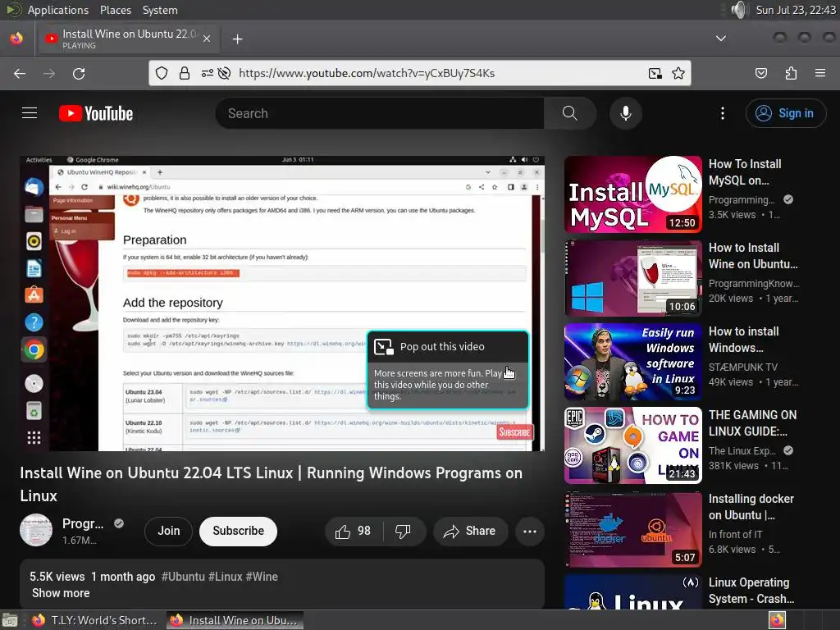Open Easily run Windows software thumbnail
The width and height of the screenshot is (840, 630).
632,362
